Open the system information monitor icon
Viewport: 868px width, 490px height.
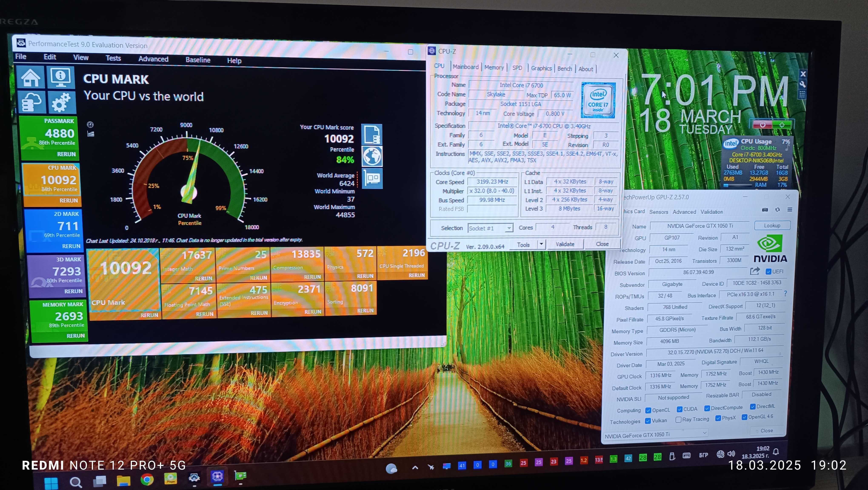[61, 77]
